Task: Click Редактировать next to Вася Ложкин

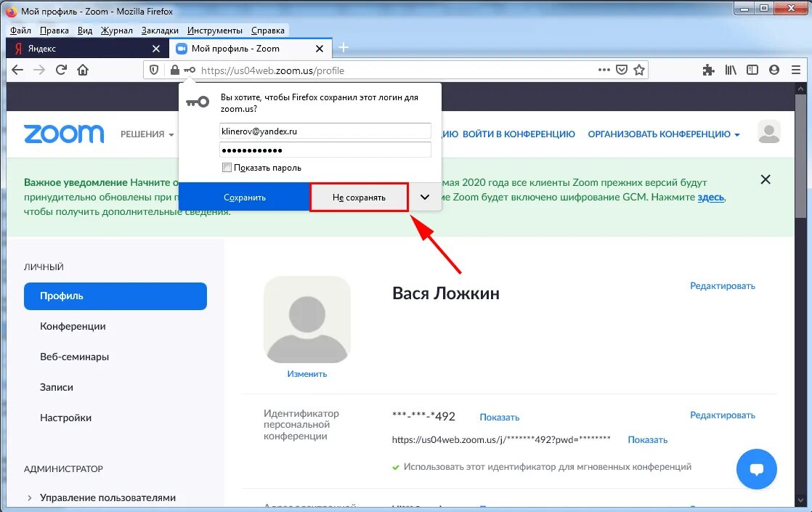Action: click(x=723, y=285)
